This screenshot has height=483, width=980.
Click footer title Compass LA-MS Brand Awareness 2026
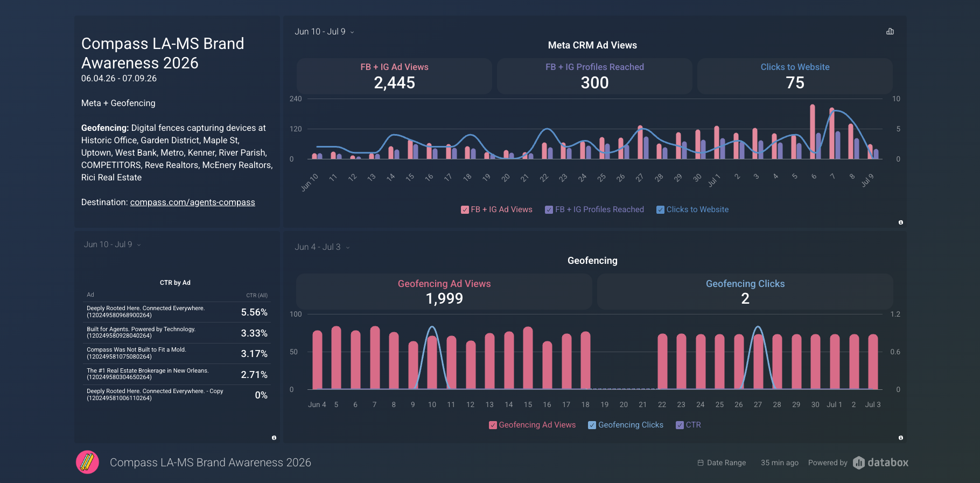click(x=211, y=463)
